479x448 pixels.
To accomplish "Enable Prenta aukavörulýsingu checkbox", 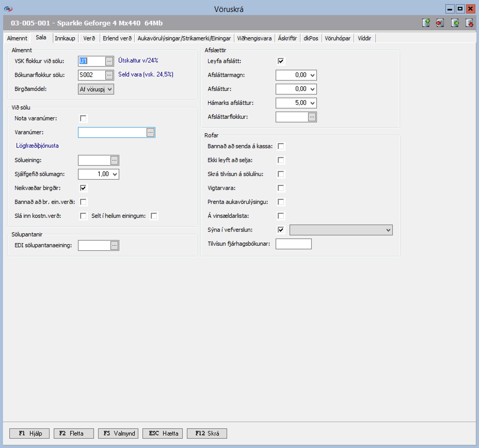I will (x=281, y=202).
